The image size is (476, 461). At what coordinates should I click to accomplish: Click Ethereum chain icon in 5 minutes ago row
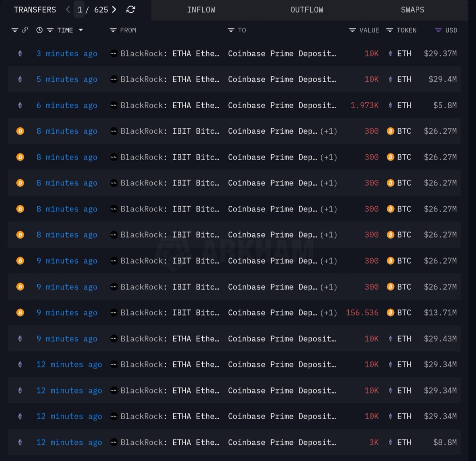pyautogui.click(x=20, y=79)
